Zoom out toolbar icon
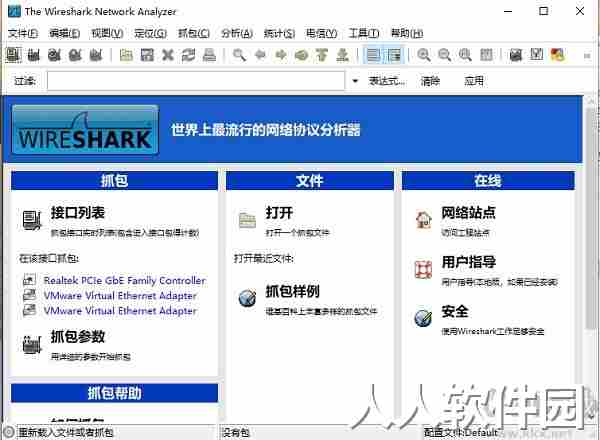 (445, 55)
